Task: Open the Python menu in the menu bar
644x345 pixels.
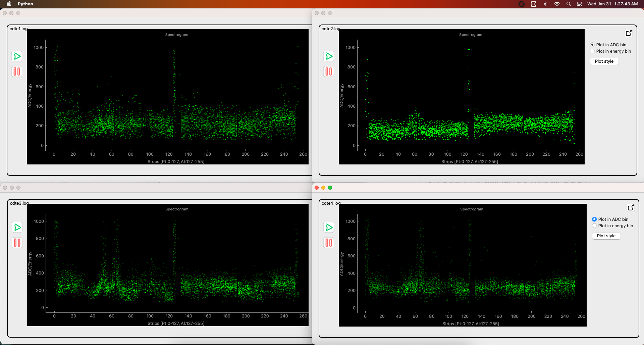Action: pyautogui.click(x=25, y=4)
